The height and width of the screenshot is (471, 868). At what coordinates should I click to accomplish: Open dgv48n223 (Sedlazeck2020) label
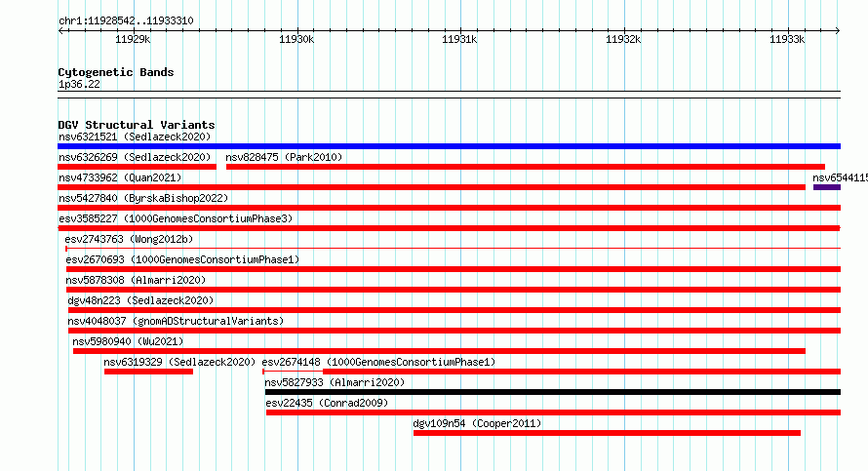pos(140,300)
